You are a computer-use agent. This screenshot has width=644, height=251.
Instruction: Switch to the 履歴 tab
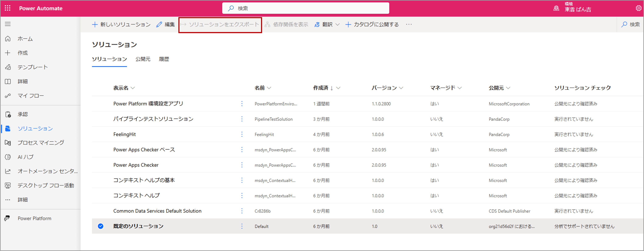(164, 59)
